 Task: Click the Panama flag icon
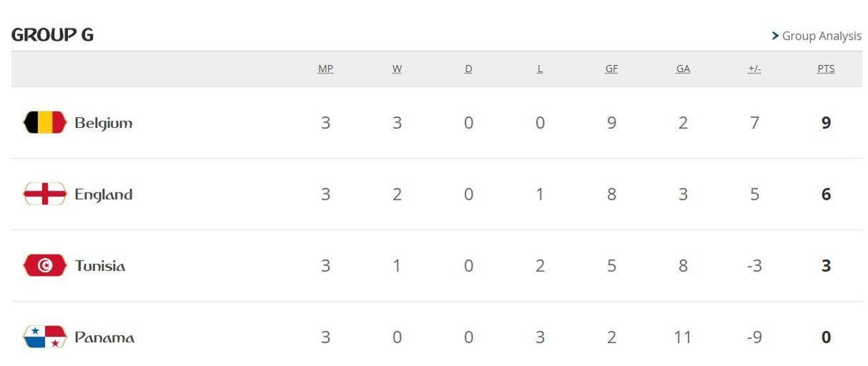point(45,337)
